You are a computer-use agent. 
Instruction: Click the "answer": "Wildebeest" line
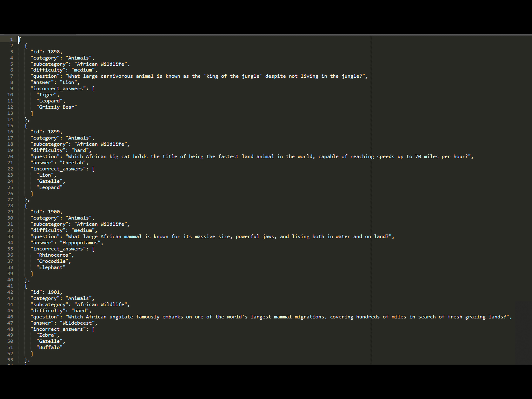(x=64, y=323)
